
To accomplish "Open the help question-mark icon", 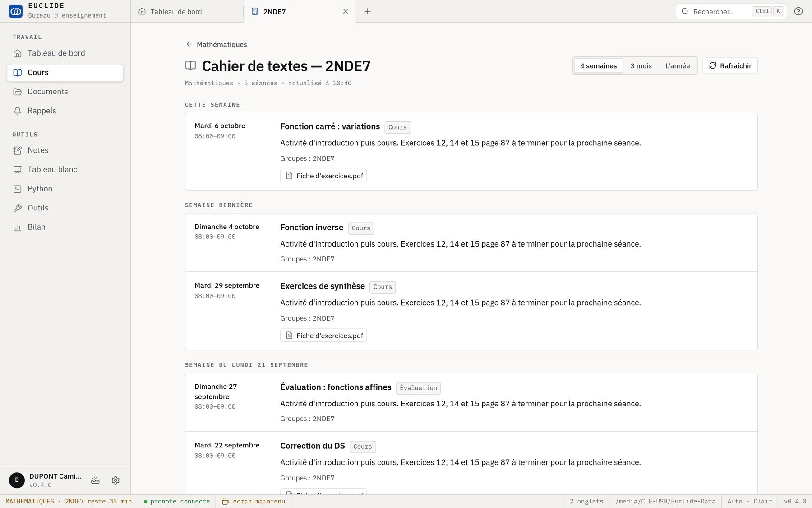I will 798,11.
